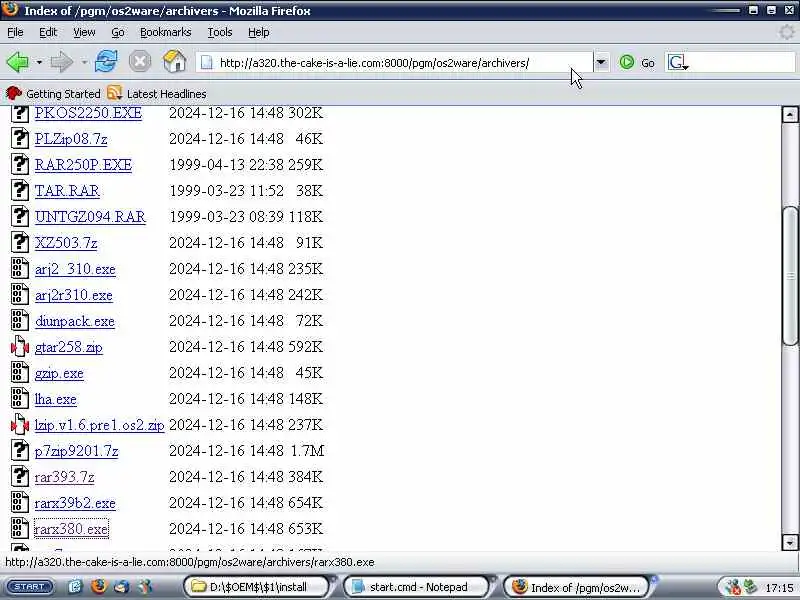Screen dimensions: 800x600
Task: Expand the address bar URL history dropdown
Action: [601, 63]
